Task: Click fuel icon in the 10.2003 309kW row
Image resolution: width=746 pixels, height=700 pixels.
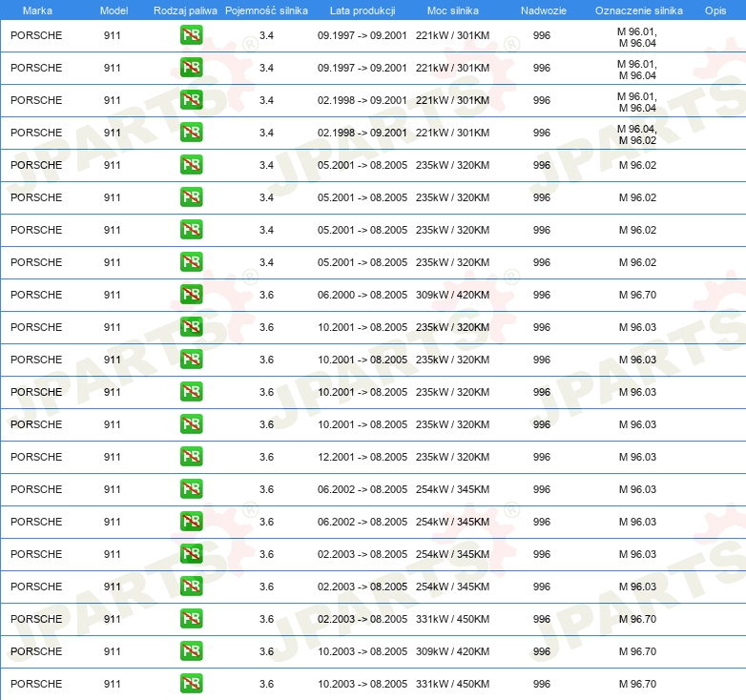Action: click(x=191, y=652)
